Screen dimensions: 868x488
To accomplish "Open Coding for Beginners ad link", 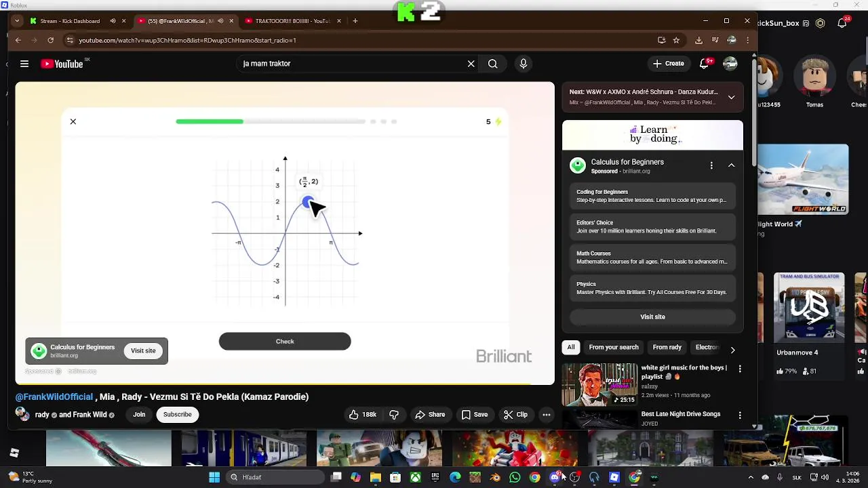I will pos(652,196).
